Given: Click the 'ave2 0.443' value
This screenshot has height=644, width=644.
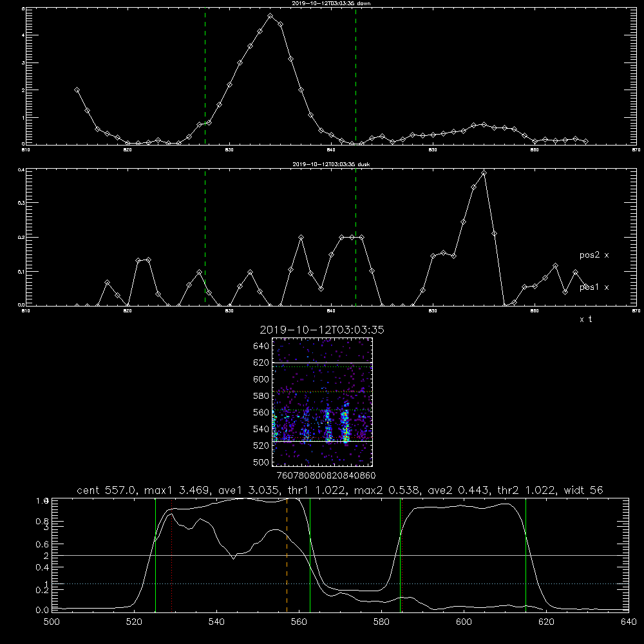Looking at the screenshot, I should coord(459,490).
